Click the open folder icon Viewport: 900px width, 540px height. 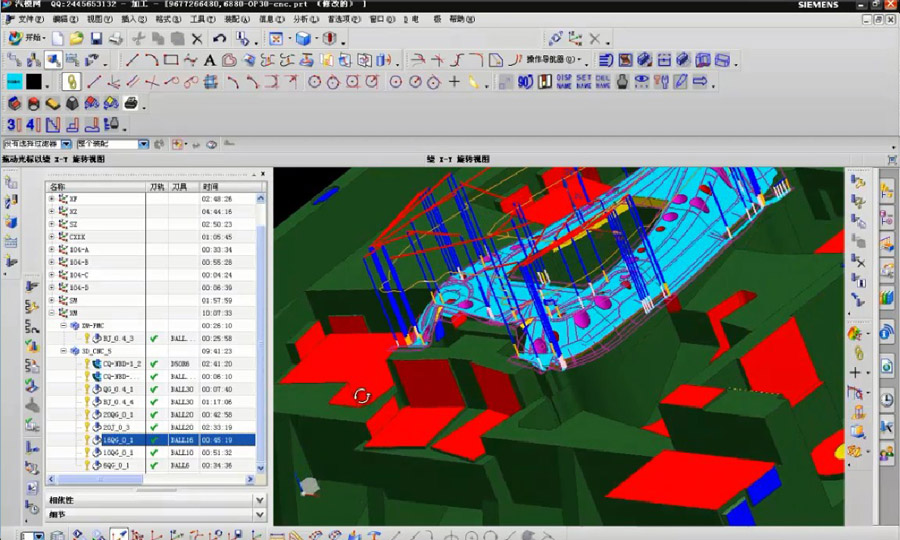click(77, 39)
